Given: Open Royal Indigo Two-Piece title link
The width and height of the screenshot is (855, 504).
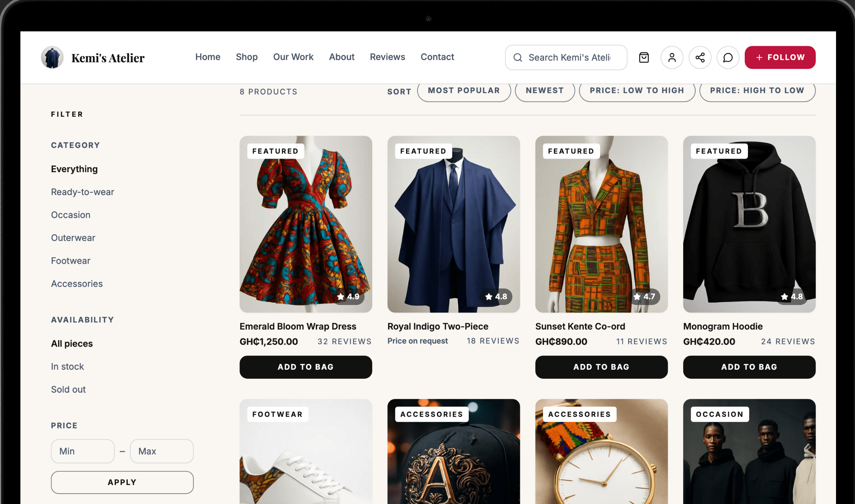Looking at the screenshot, I should [x=438, y=326].
